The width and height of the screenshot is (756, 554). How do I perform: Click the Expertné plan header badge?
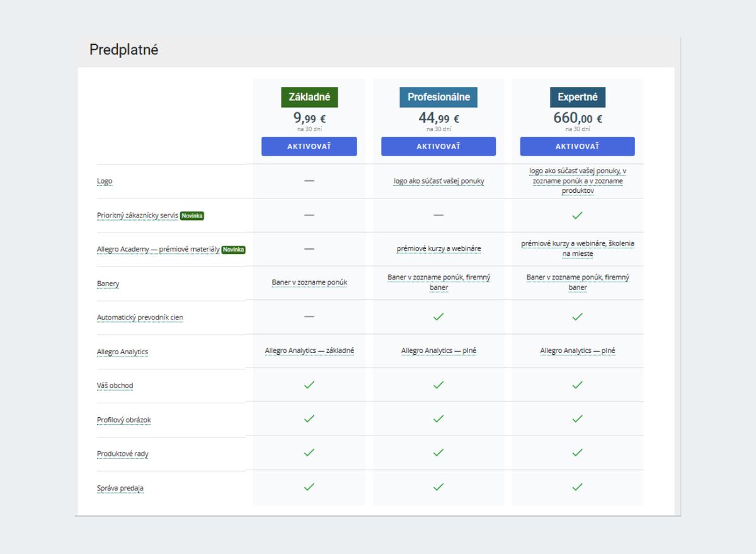pos(577,98)
